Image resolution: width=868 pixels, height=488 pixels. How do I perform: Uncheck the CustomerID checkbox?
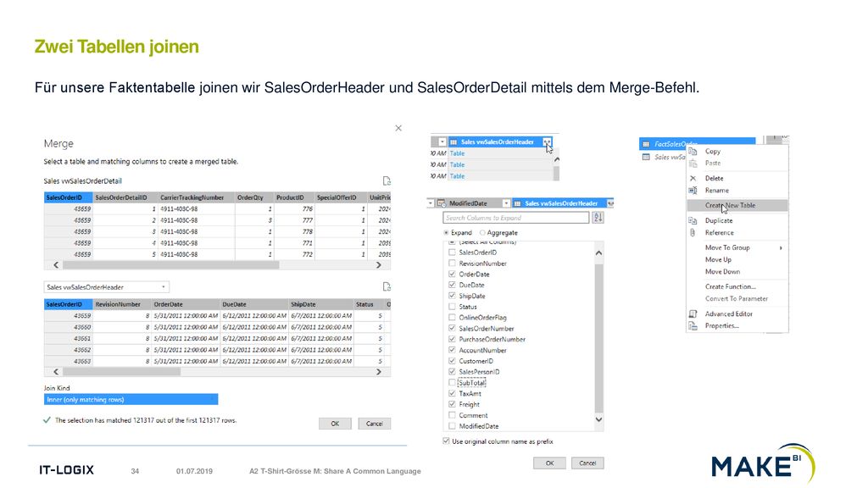point(452,361)
